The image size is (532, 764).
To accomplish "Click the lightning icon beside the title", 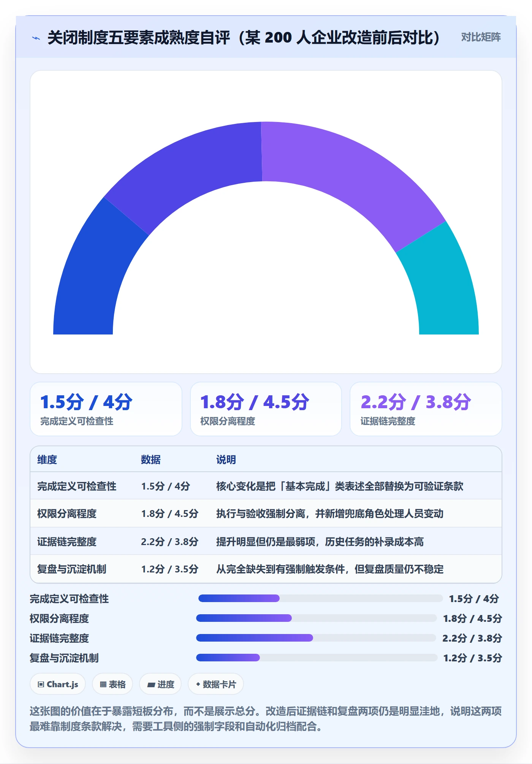I will [36, 38].
